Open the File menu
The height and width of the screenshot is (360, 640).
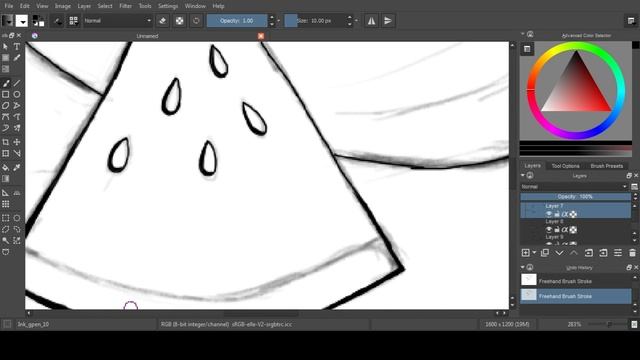pos(9,6)
